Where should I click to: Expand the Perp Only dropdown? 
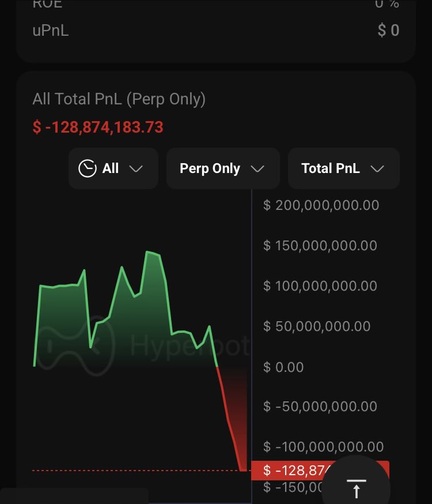point(222,168)
